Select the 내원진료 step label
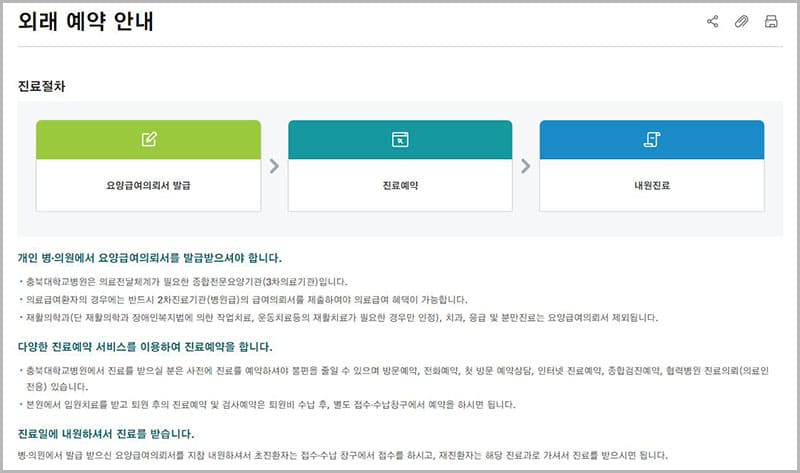This screenshot has height=473, width=800. point(651,186)
